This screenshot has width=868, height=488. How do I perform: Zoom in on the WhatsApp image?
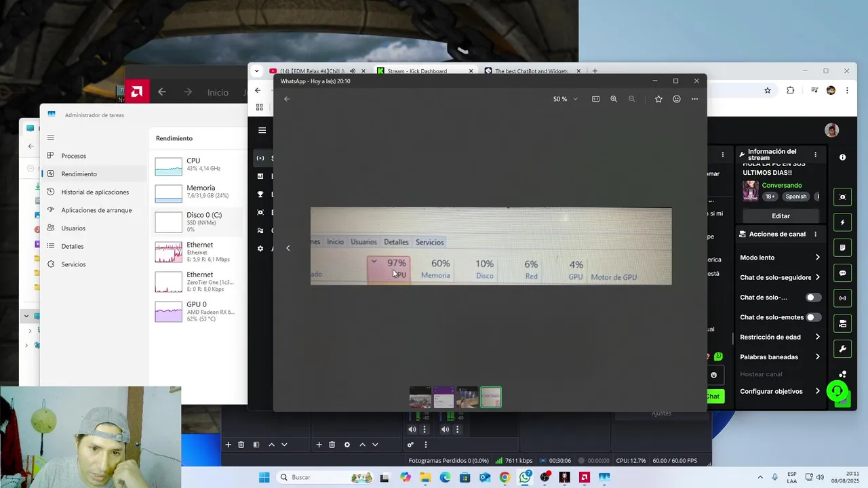[x=614, y=99]
